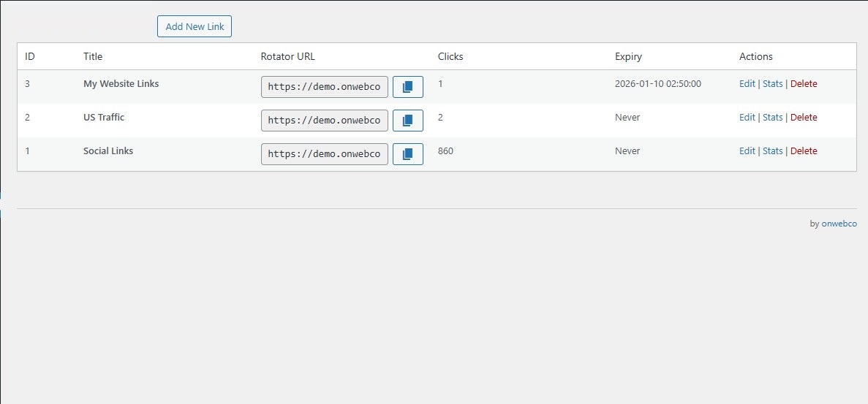Image resolution: width=868 pixels, height=404 pixels.
Task: Click Never expiry in US Traffic row
Action: pyautogui.click(x=627, y=117)
